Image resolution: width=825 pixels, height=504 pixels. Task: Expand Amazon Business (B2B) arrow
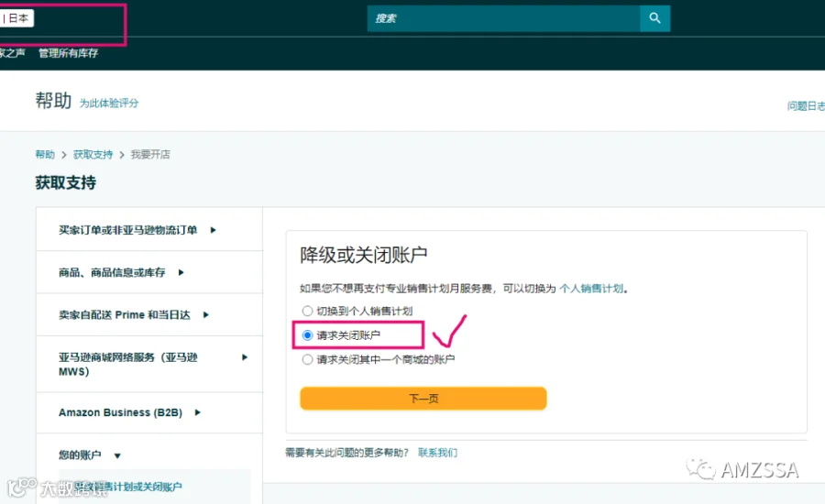[x=198, y=412]
